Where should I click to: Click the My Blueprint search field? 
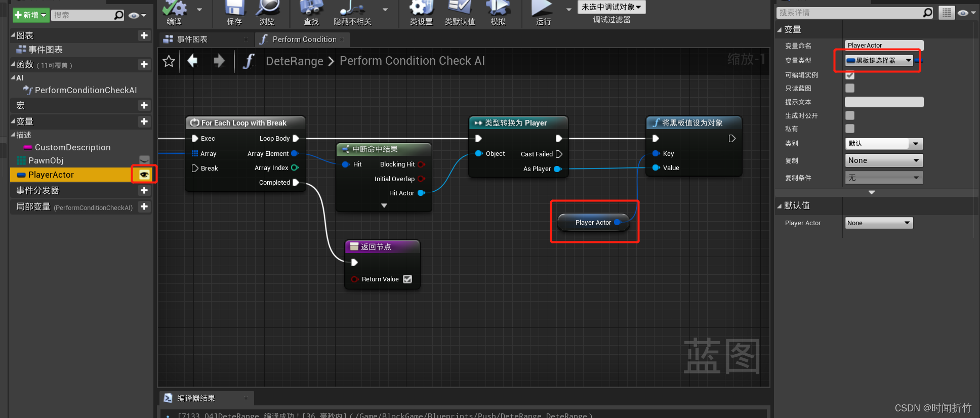[x=82, y=15]
